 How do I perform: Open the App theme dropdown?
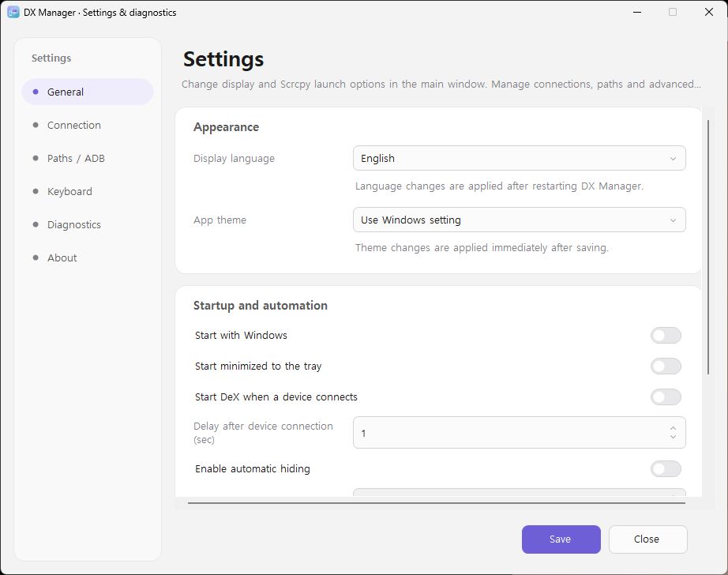click(519, 220)
